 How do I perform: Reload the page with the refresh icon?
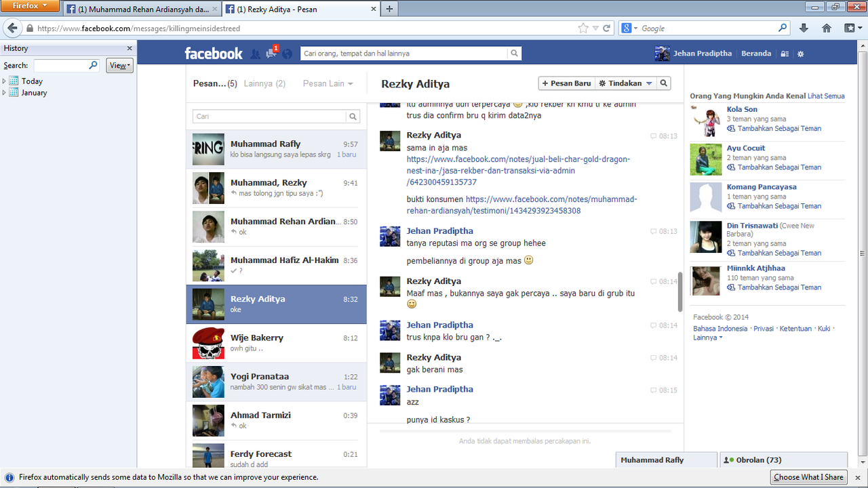[x=606, y=28]
